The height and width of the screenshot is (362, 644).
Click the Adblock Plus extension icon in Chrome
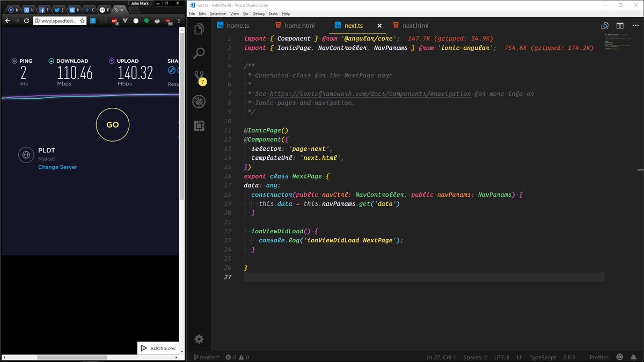tap(115, 21)
